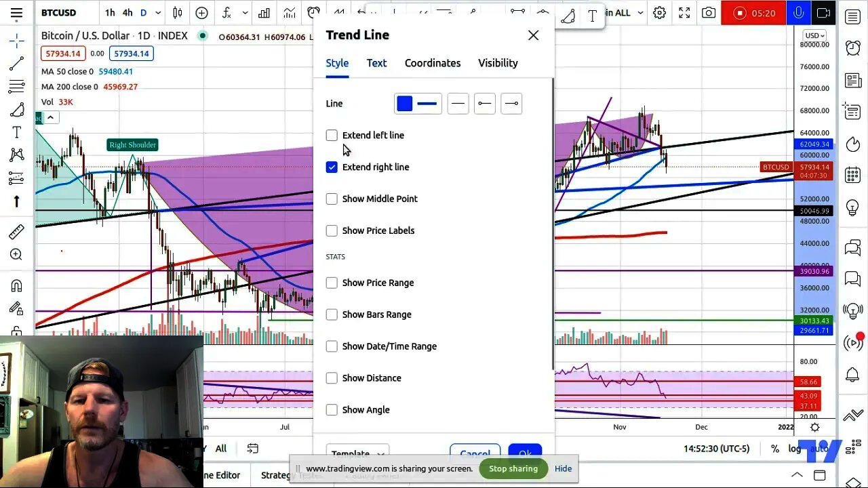The image size is (868, 488).
Task: Open the Template dropdown
Action: point(357,453)
